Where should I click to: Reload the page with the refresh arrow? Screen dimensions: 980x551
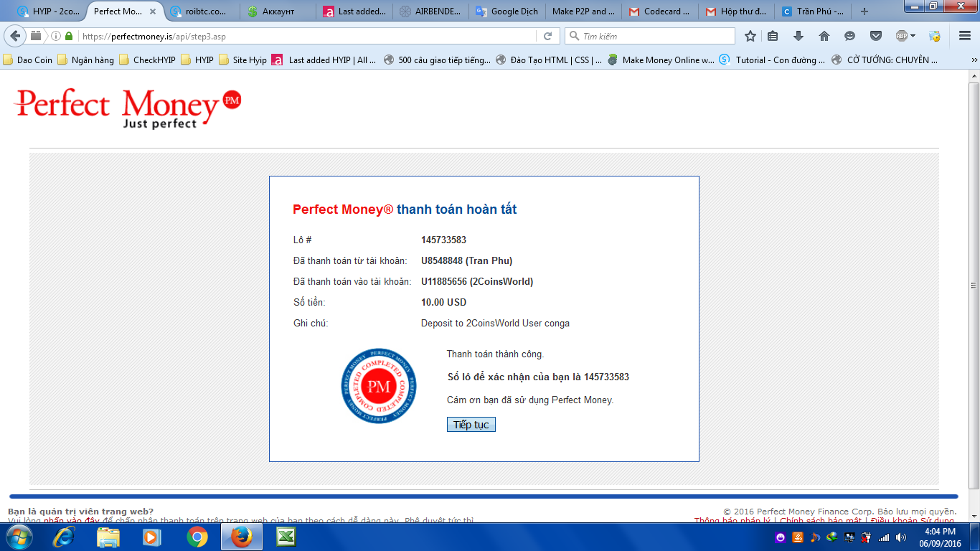point(547,36)
